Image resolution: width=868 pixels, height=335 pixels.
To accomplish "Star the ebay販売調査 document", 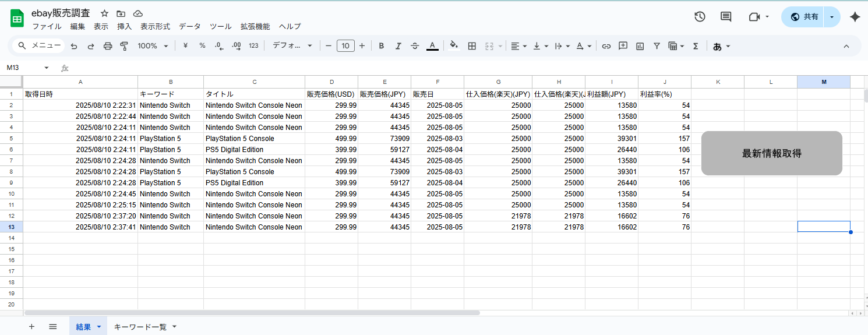I will [x=104, y=13].
